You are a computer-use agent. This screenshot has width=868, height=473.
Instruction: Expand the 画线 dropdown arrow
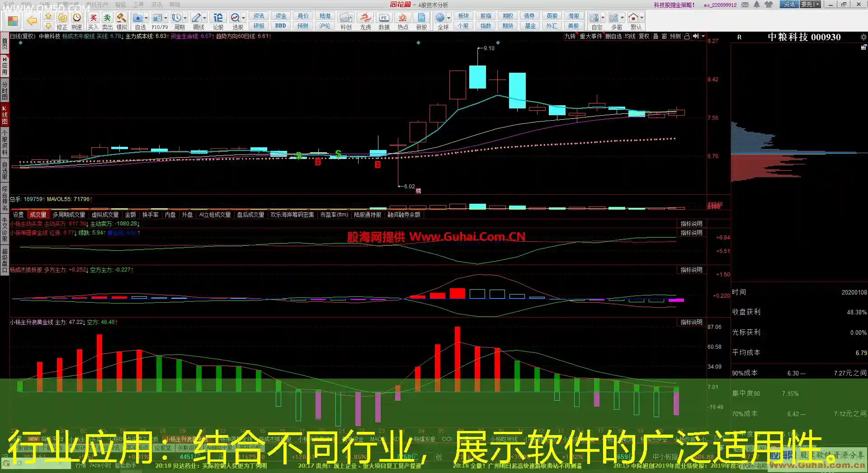click(205, 18)
